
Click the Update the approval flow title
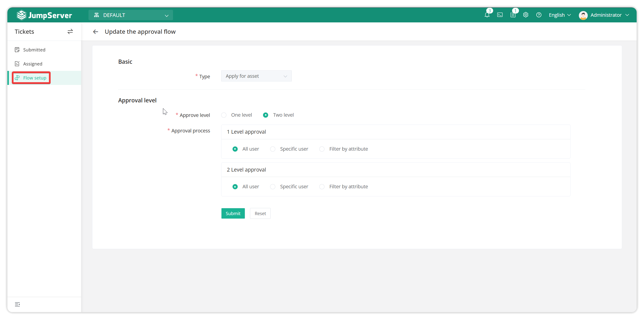pos(140,32)
